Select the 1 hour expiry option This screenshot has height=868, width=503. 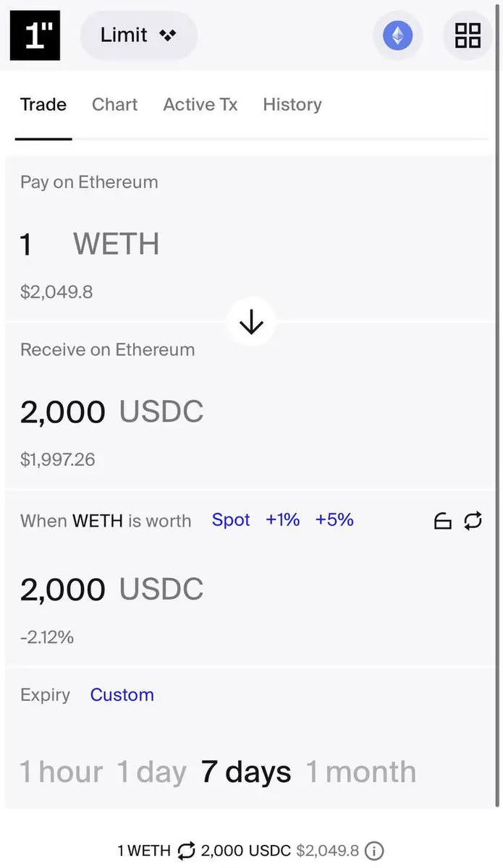61,772
